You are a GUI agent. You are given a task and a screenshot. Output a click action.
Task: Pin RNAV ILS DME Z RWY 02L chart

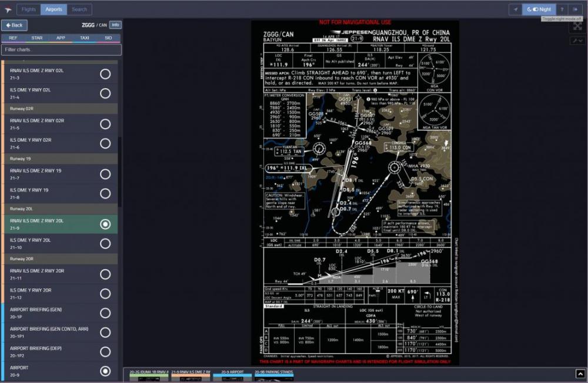(105, 74)
